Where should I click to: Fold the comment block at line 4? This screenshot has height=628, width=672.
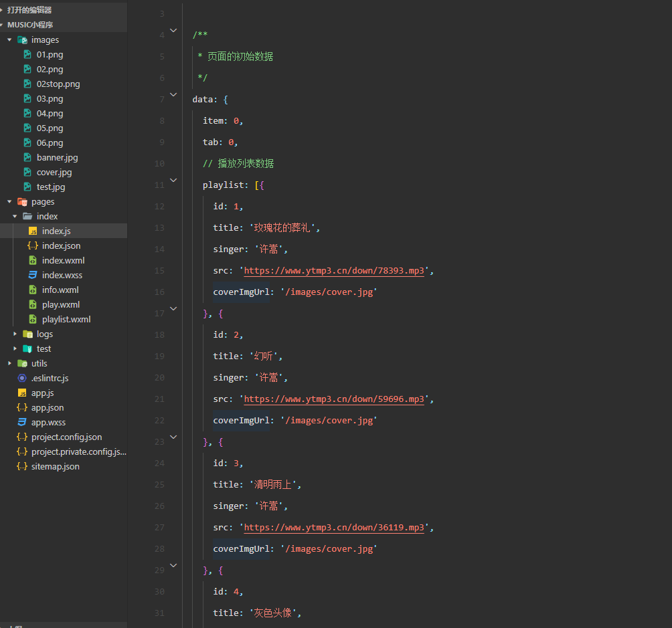click(x=173, y=30)
